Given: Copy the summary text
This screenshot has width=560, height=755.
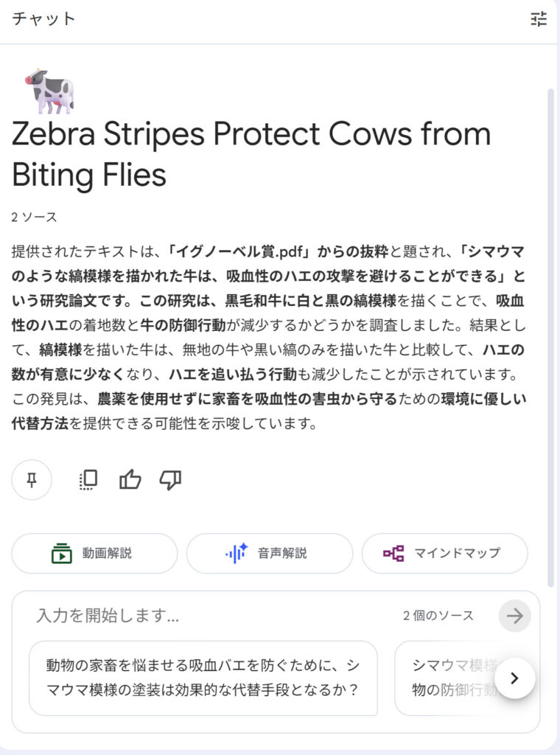Looking at the screenshot, I should pyautogui.click(x=88, y=480).
